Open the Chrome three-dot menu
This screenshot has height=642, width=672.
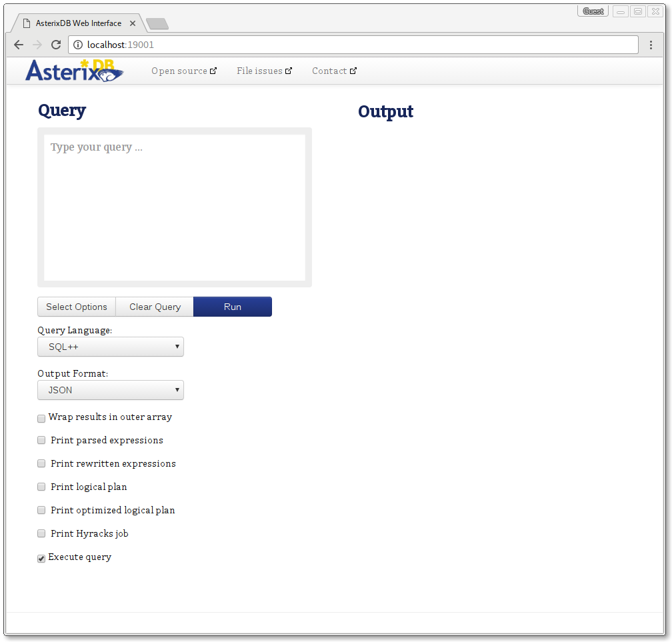click(651, 45)
